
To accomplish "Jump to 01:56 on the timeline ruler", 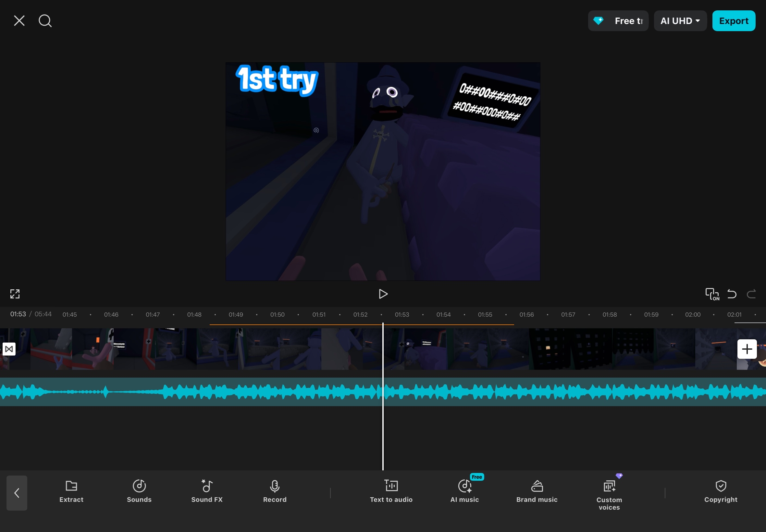I will click(x=526, y=314).
